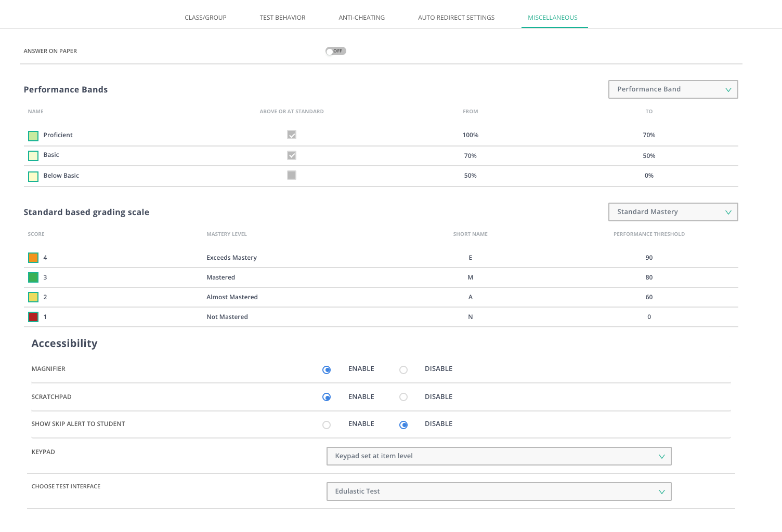The height and width of the screenshot is (532, 782).
Task: Click the red score 1 swatch
Action: pyautogui.click(x=33, y=317)
